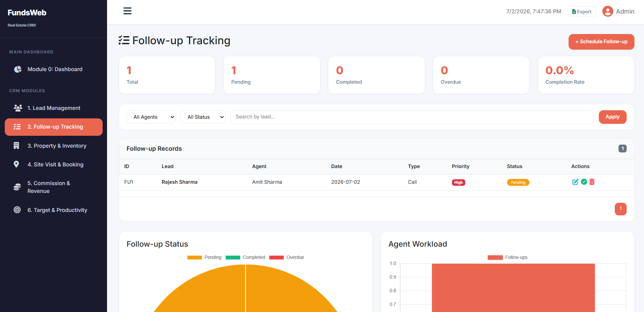
Task: Toggle Follow-ups legend swatch in workload chart
Action: pyautogui.click(x=495, y=258)
